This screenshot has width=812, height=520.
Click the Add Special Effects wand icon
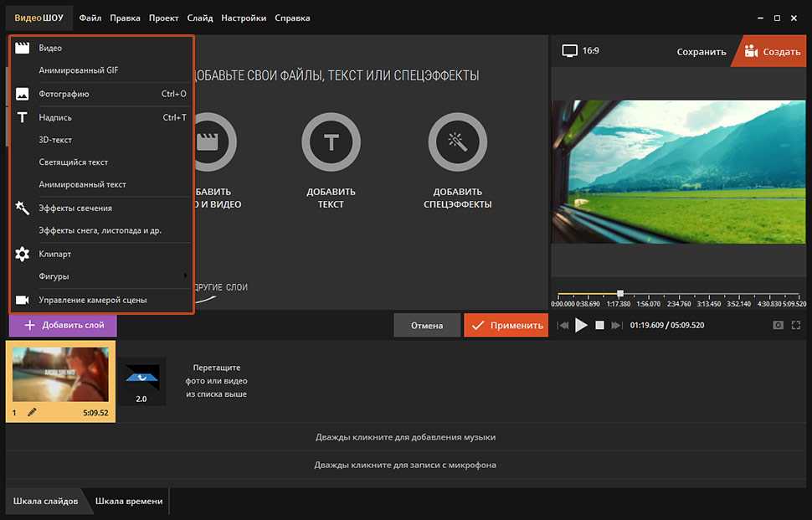point(457,142)
